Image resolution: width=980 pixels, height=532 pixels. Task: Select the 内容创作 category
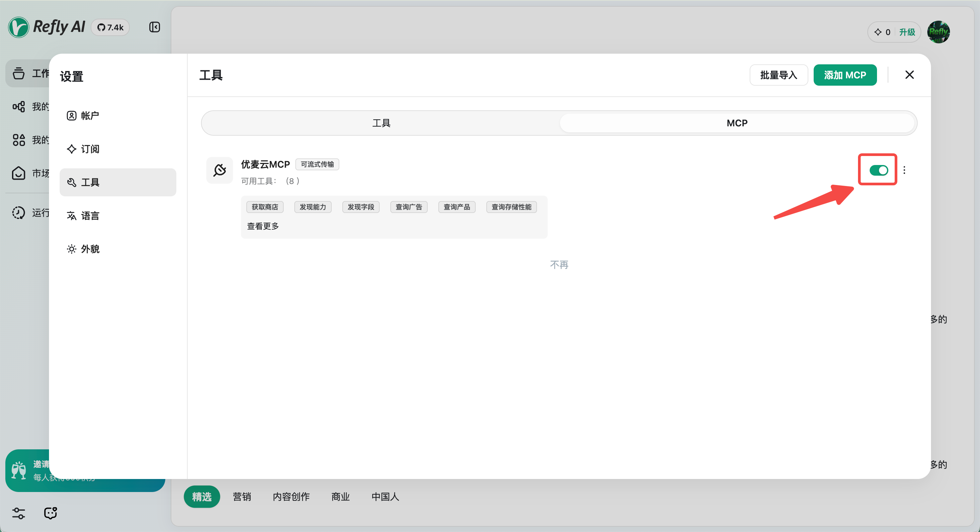tap(291, 497)
